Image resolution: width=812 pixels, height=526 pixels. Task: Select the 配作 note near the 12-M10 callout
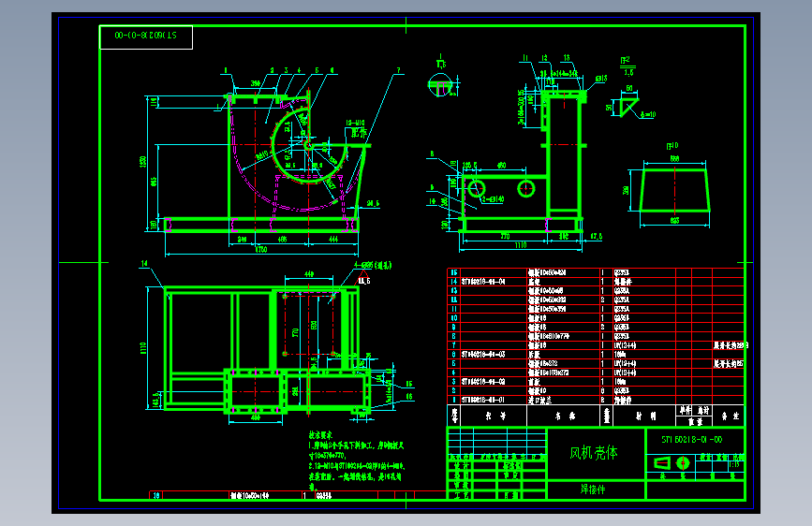pyautogui.click(x=359, y=133)
